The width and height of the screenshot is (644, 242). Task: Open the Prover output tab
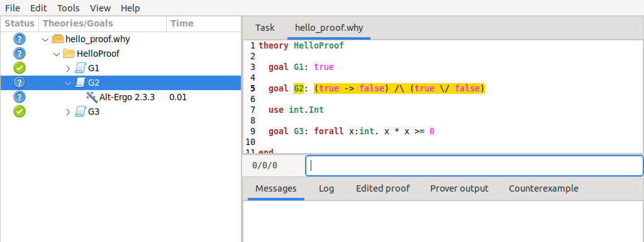(x=459, y=188)
